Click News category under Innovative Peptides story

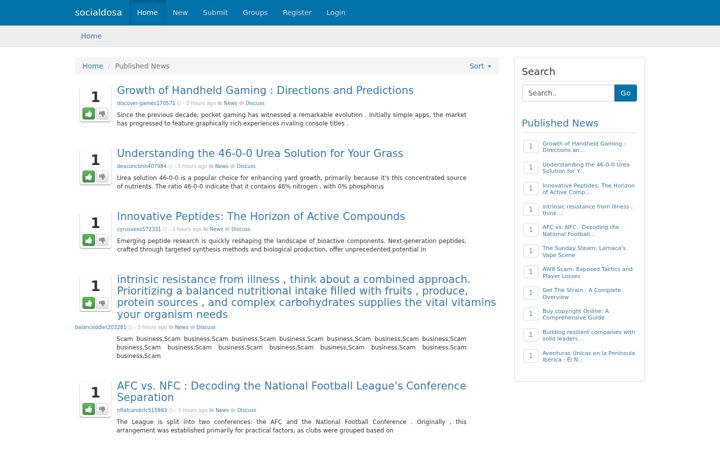[x=216, y=229]
